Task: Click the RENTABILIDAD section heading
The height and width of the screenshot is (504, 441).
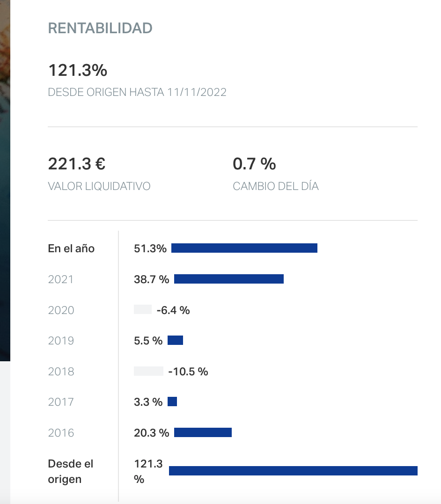Action: [100, 28]
